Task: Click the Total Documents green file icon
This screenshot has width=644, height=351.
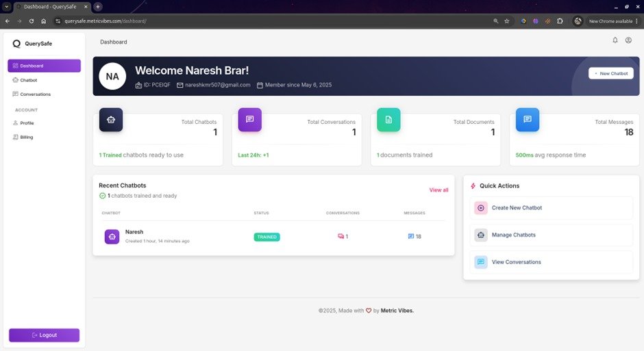Action: [x=388, y=120]
